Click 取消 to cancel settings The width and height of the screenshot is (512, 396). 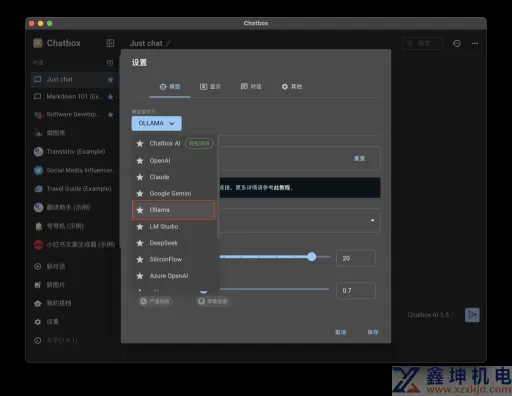coord(340,332)
